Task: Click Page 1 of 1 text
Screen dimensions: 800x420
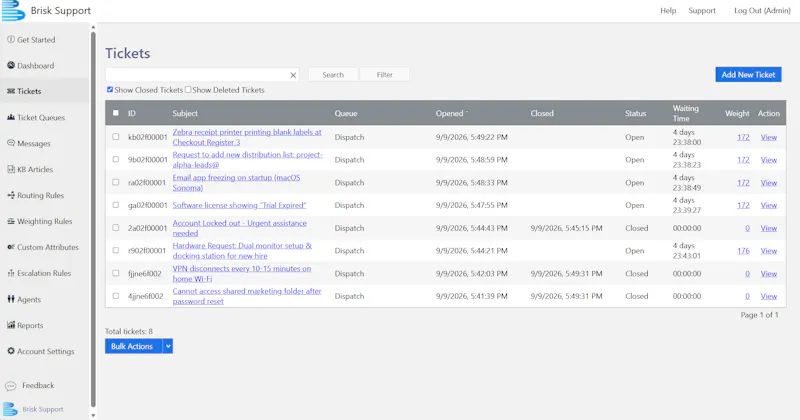Action: click(x=759, y=315)
